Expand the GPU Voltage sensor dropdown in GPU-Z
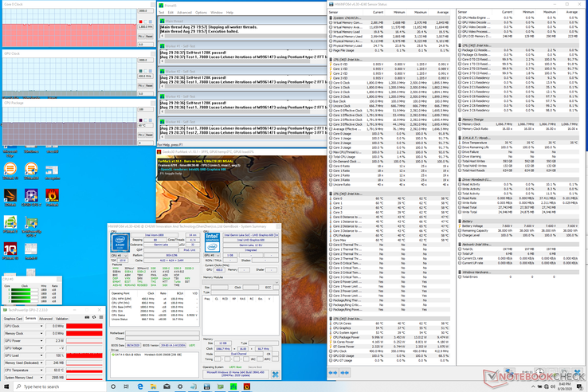 pyautogui.click(x=41, y=348)
